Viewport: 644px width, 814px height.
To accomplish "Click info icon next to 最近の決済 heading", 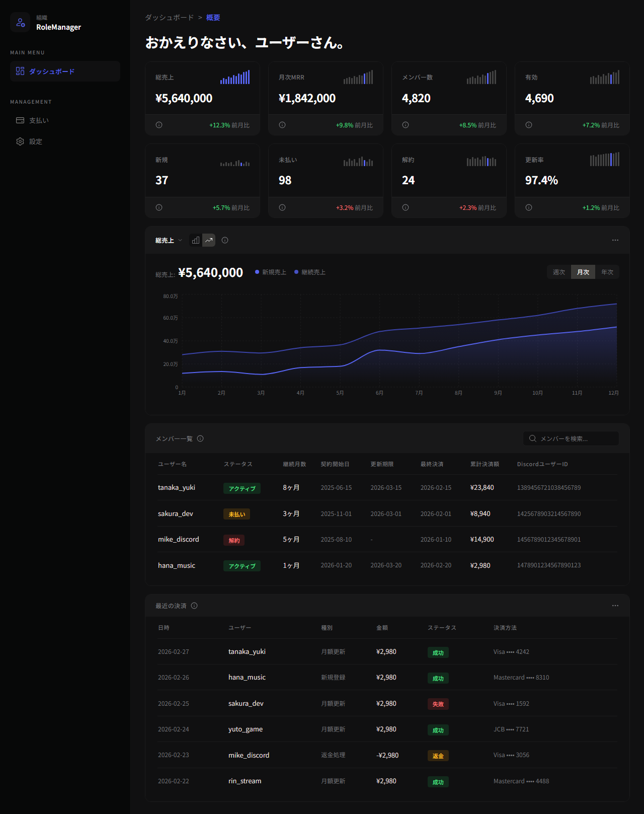I will (194, 606).
